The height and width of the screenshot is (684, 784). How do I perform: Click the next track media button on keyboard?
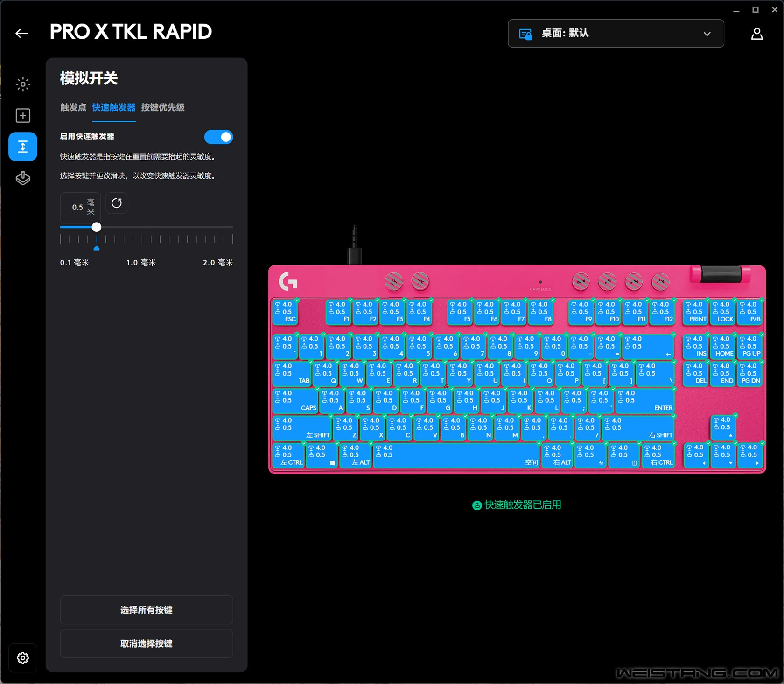point(634,281)
